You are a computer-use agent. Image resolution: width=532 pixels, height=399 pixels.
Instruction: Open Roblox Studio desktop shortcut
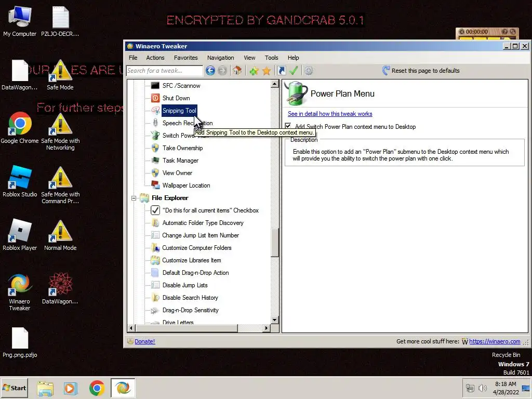pyautogui.click(x=20, y=181)
